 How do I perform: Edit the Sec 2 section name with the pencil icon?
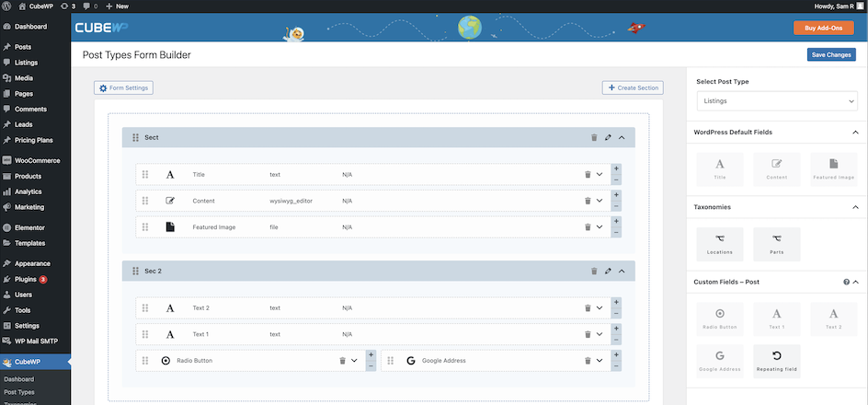point(608,271)
